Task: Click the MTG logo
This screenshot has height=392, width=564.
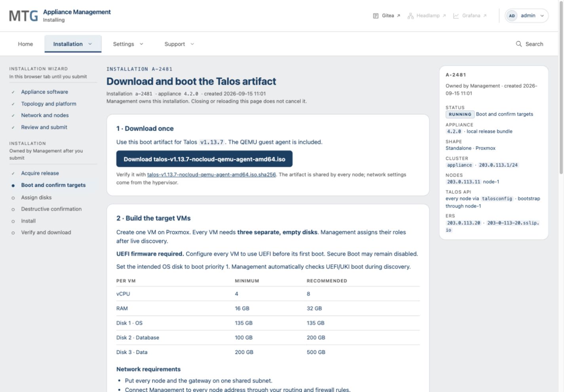Action: 23,16
